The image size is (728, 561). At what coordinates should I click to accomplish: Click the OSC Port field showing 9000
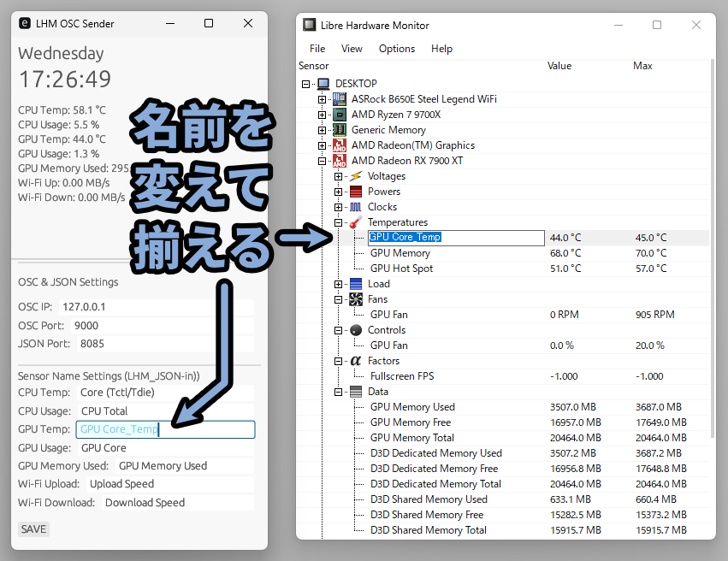(x=163, y=326)
